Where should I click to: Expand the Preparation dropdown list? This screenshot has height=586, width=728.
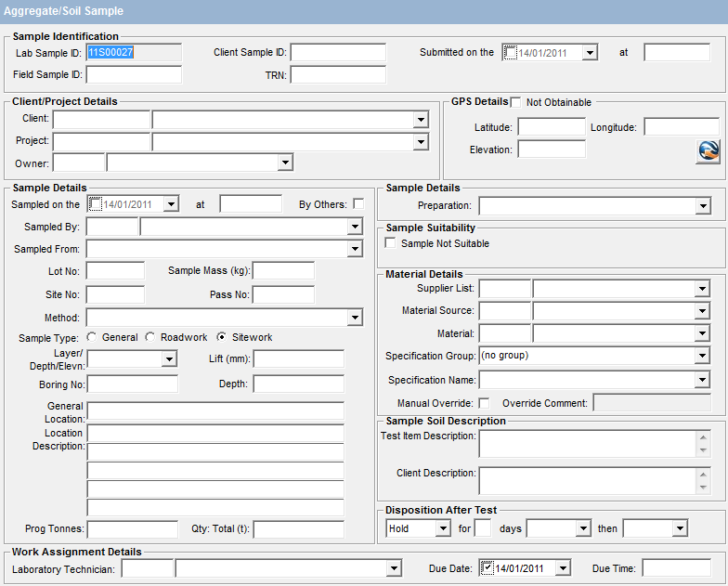702,206
